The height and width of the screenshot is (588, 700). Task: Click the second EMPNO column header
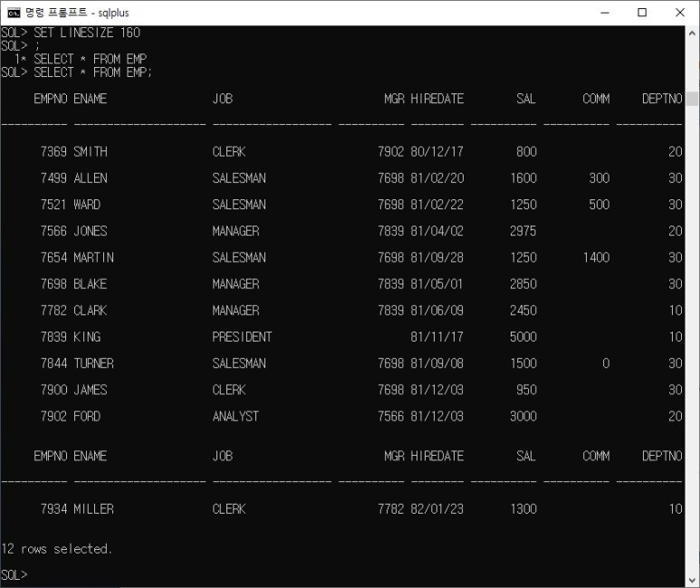pos(51,457)
